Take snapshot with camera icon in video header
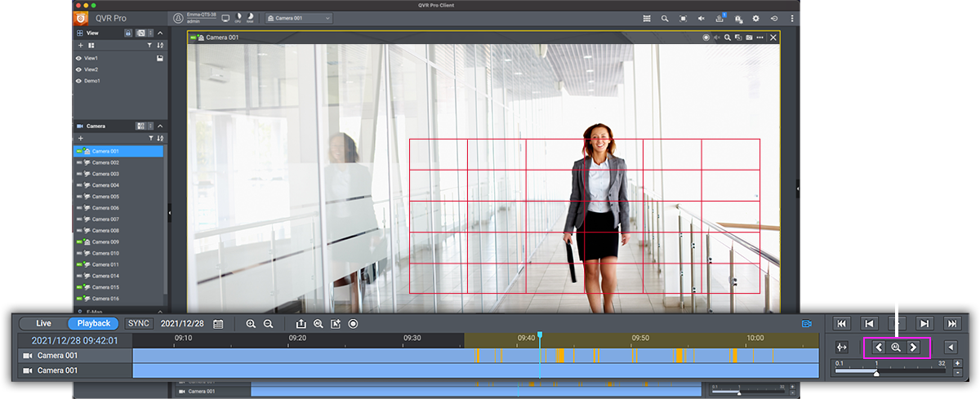Screen dimensions: 980x399 pos(749,38)
